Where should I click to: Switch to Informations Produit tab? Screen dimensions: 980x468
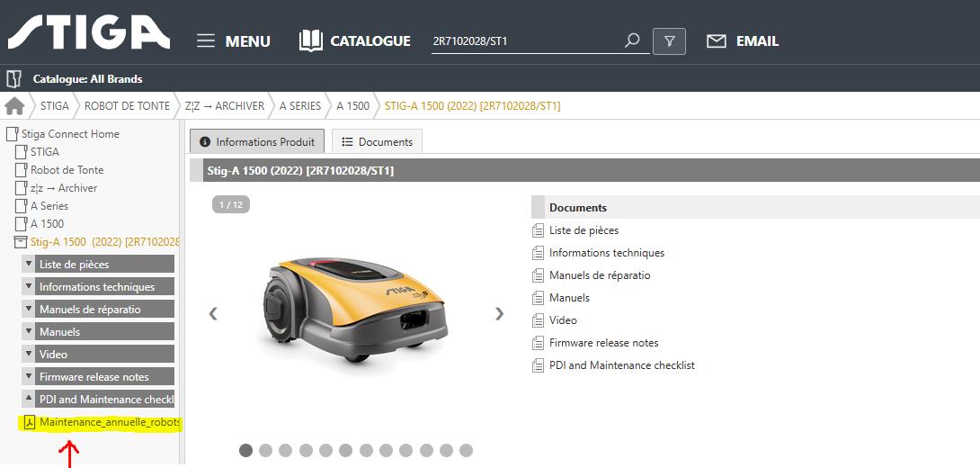coord(257,141)
